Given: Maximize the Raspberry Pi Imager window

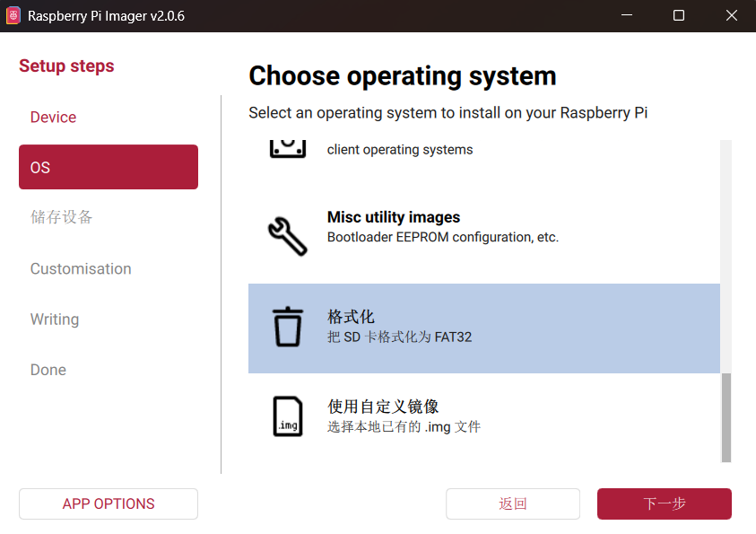Looking at the screenshot, I should tap(679, 16).
